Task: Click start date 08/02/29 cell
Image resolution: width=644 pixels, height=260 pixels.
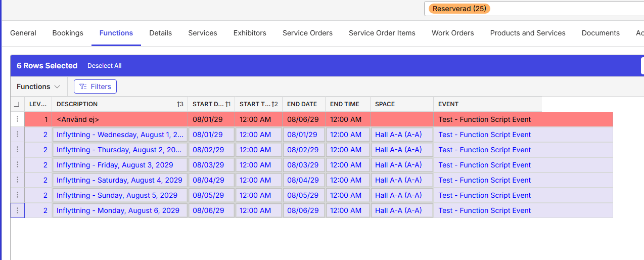Action: click(211, 150)
